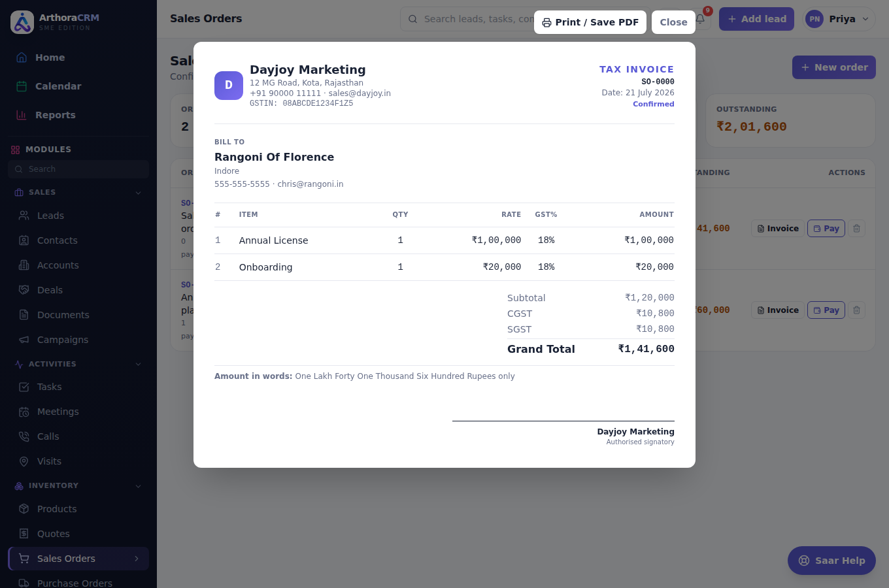Click the ArthoraCRM logo icon
The width and height of the screenshot is (889, 588).
(x=22, y=22)
